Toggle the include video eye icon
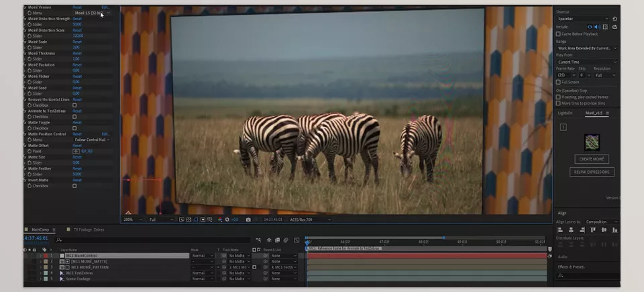 [590, 27]
